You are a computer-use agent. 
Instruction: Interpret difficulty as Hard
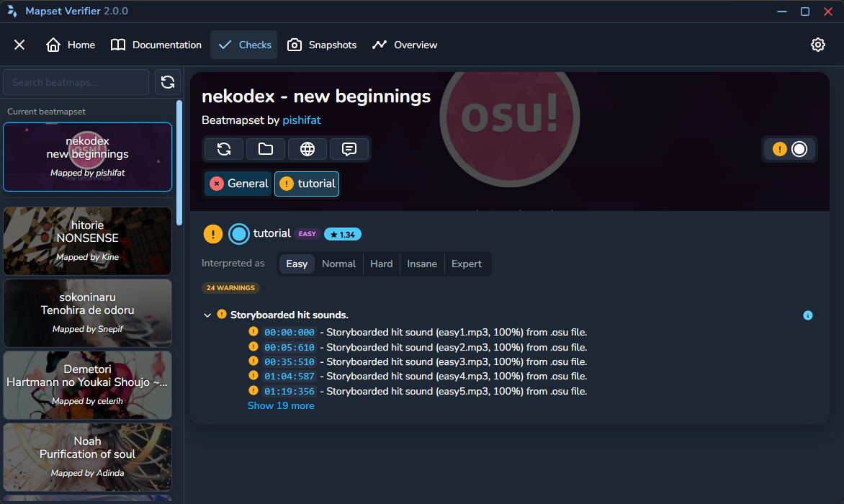[x=381, y=264]
